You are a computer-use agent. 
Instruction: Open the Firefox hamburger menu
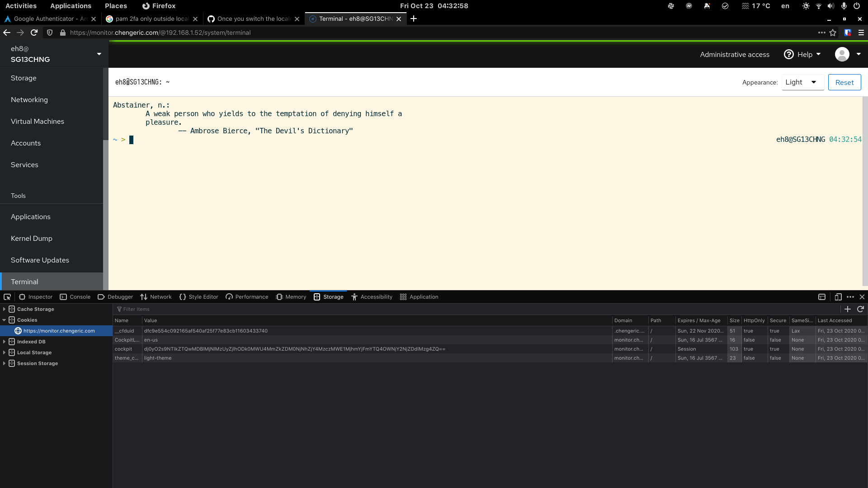861,33
